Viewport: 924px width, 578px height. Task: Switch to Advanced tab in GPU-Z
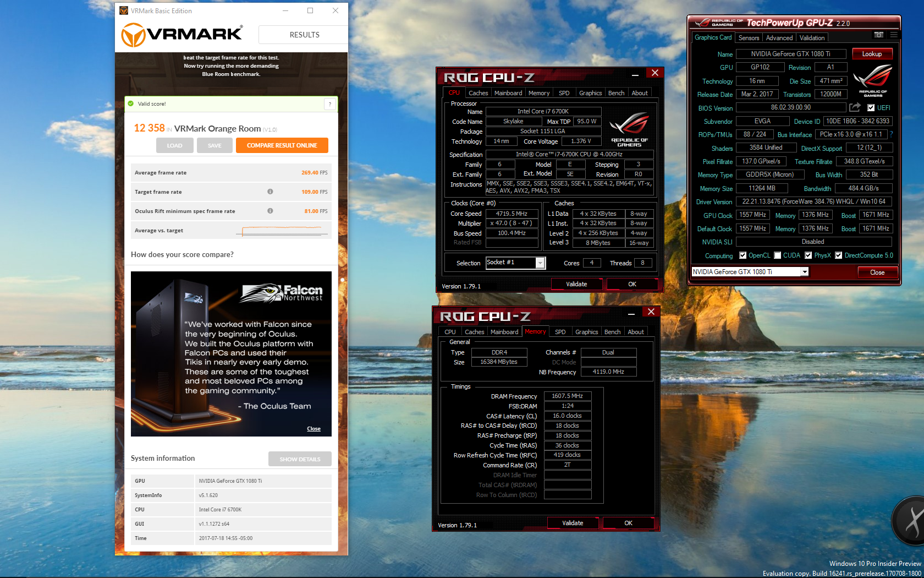click(x=779, y=38)
